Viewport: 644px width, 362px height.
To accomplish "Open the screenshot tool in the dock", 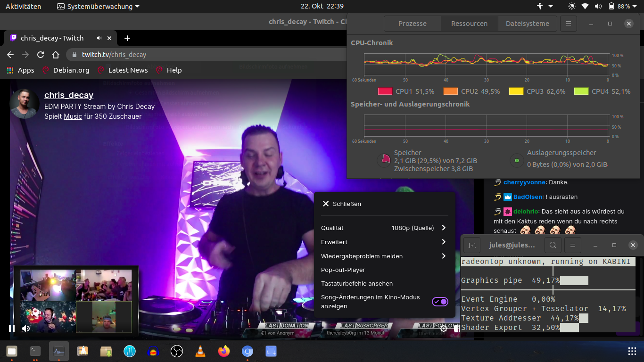I will [x=271, y=351].
